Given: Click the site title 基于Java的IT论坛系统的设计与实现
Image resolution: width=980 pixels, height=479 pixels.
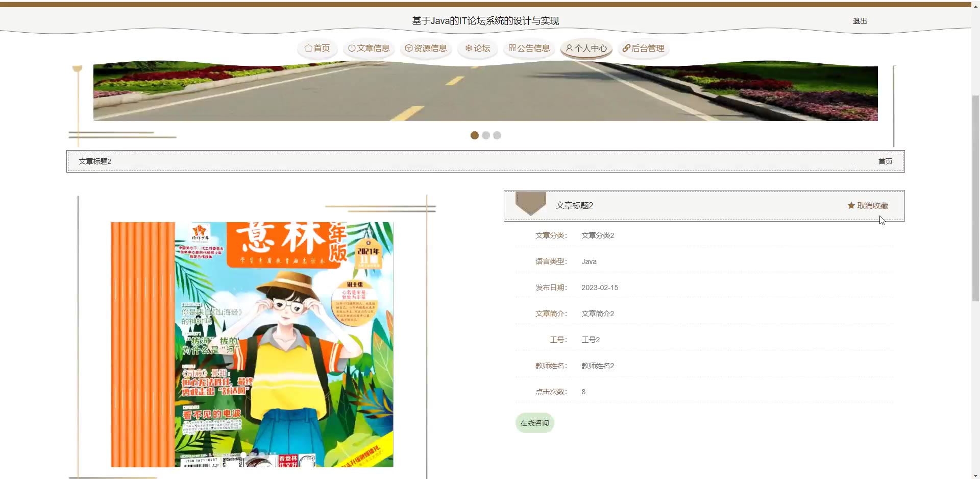Looking at the screenshot, I should coord(485,21).
